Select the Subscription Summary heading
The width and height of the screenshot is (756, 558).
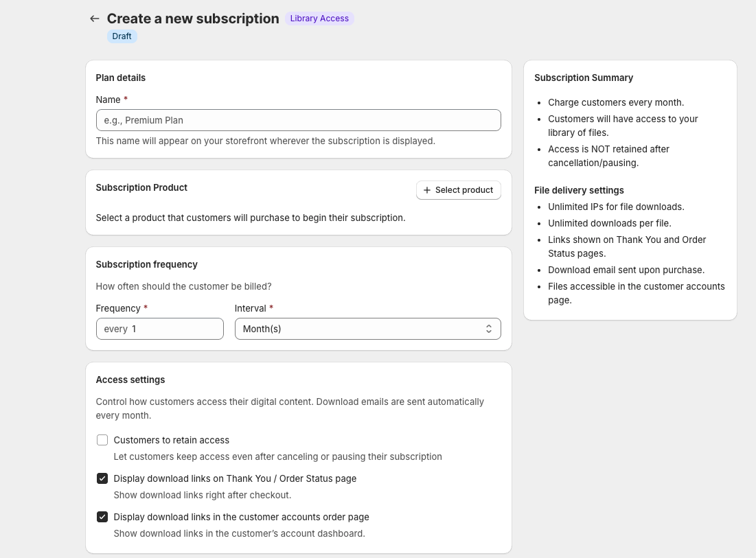click(x=584, y=78)
